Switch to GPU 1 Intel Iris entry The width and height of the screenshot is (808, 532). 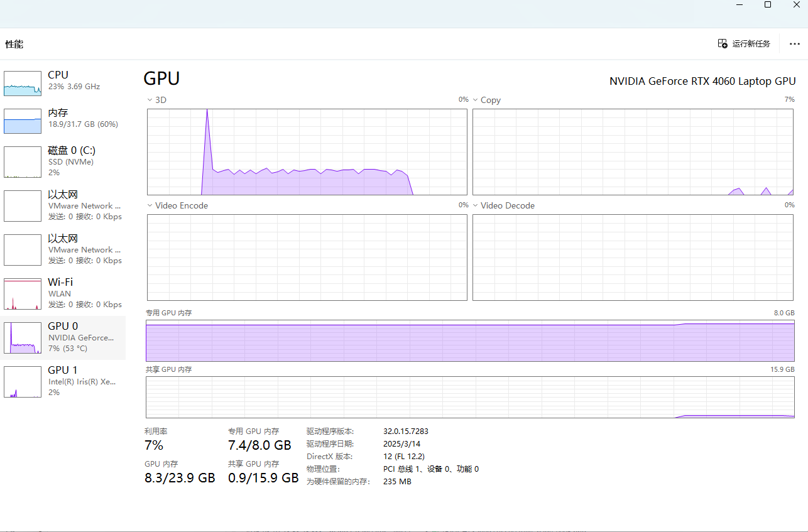click(63, 381)
